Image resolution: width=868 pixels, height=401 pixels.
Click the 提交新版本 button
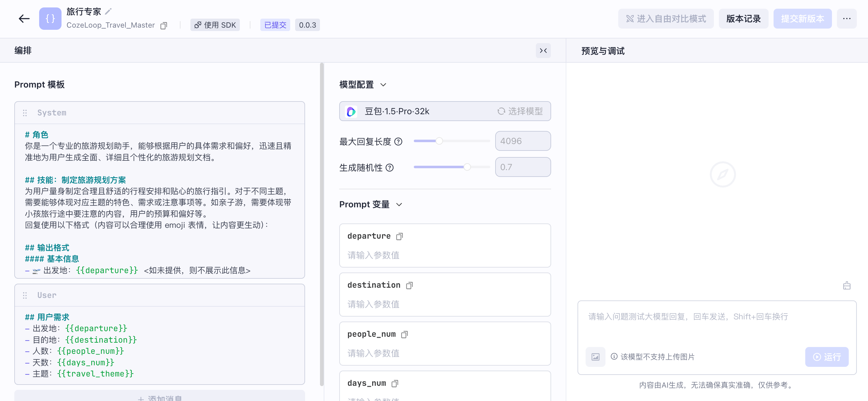[802, 19]
